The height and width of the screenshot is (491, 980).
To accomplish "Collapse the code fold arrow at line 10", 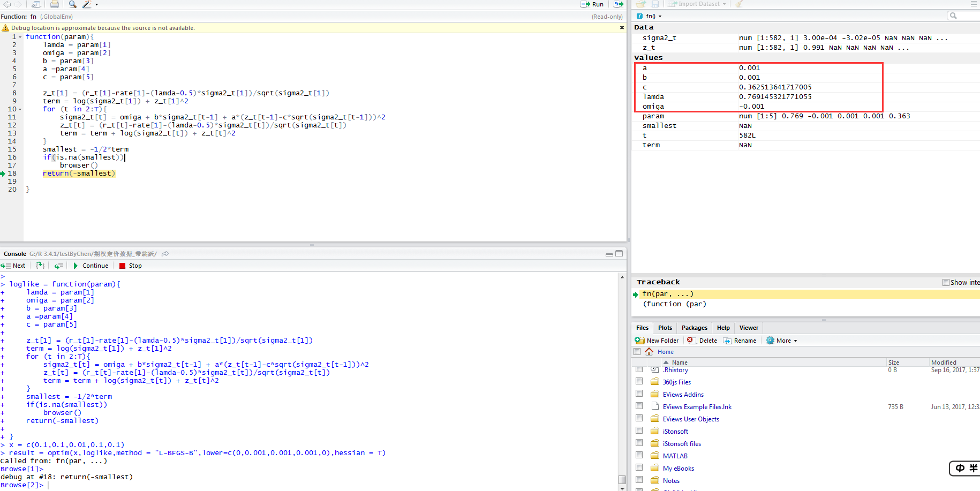I will (20, 109).
